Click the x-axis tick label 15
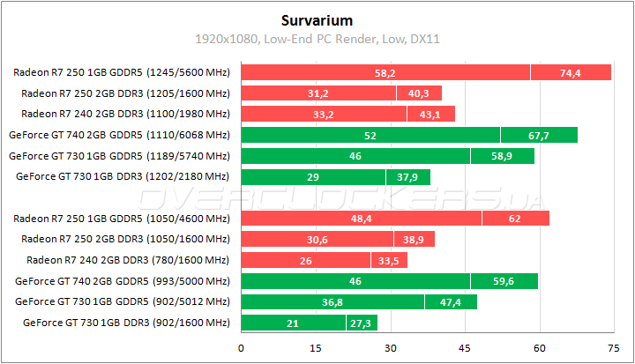The height and width of the screenshot is (364, 635). (x=316, y=348)
